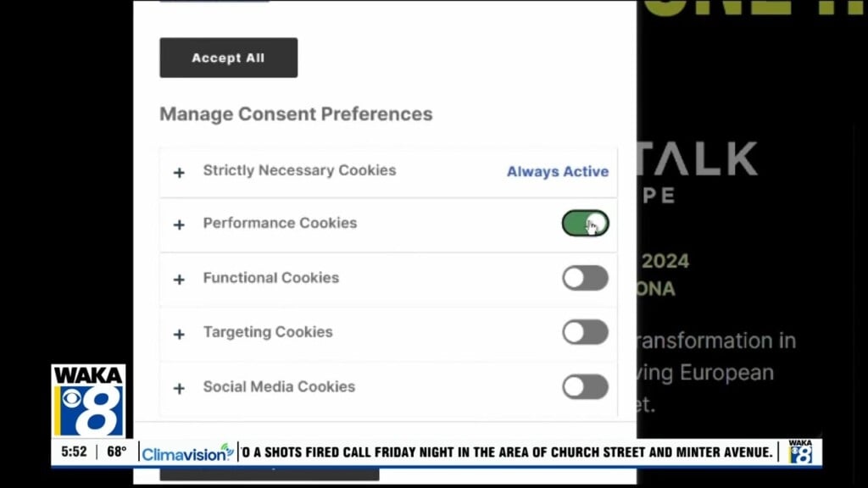The image size is (868, 488).
Task: Select the Social Media Cookies label
Action: [279, 386]
